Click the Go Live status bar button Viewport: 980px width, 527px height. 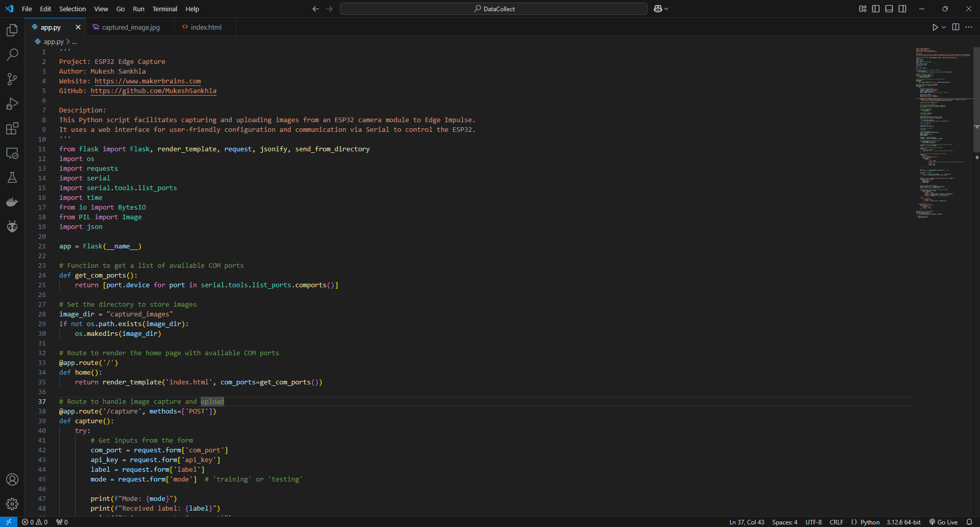[x=943, y=522]
